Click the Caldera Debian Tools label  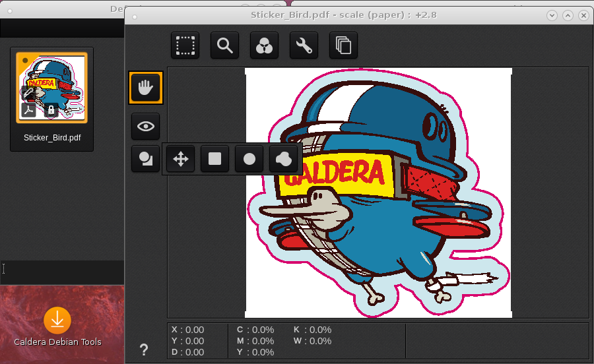click(57, 342)
